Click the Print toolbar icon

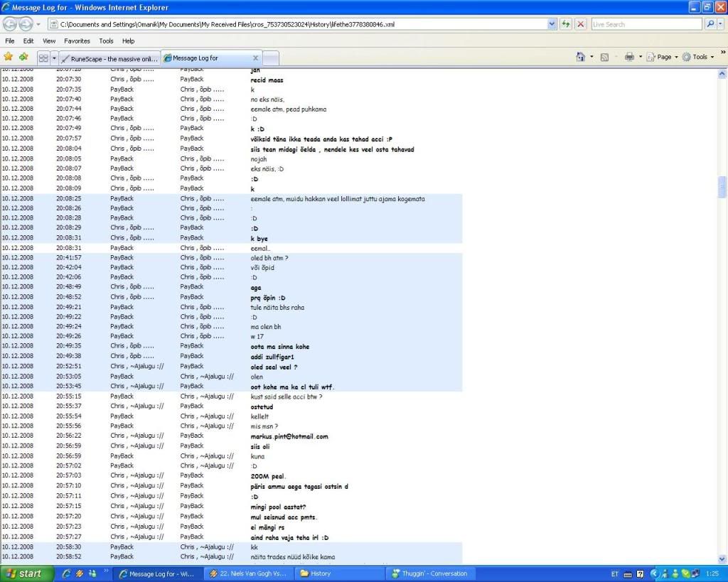[x=629, y=57]
